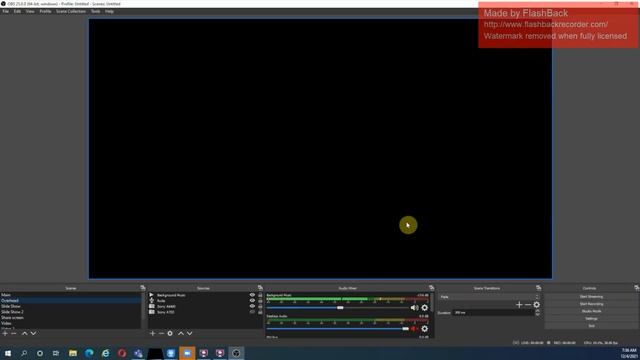Viewport: 640px width, 360px height.
Task: Toggle visibility of Background Music source
Action: click(x=252, y=295)
